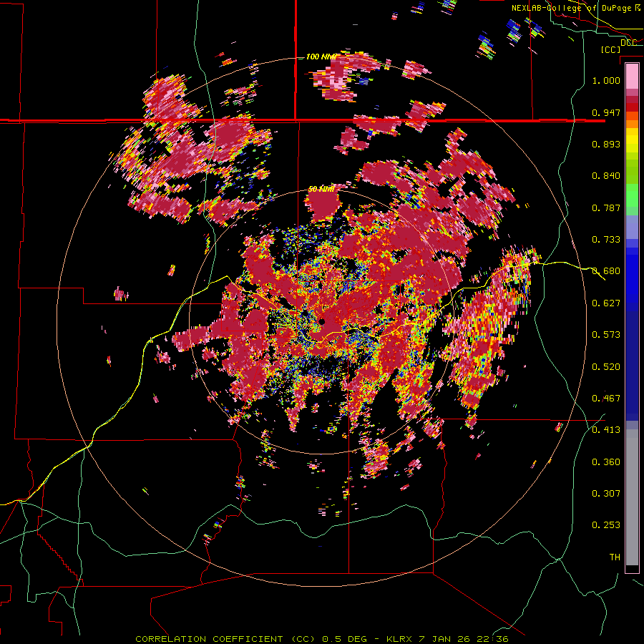This screenshot has height=644, width=644.
Task: Click the 1.000 value on the color scale
Action: point(606,80)
